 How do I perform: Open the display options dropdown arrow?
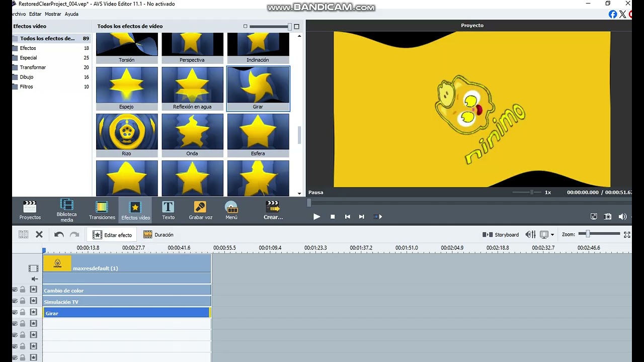(552, 235)
